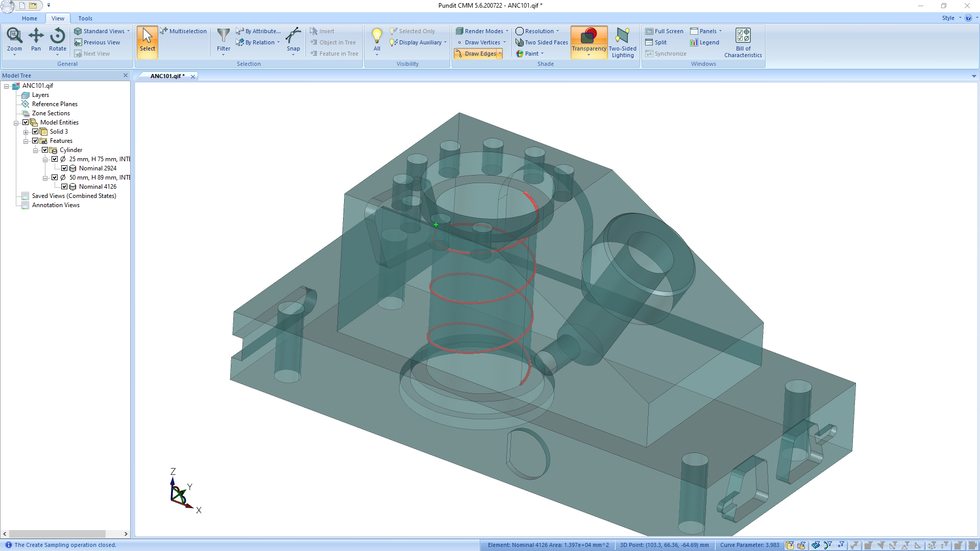This screenshot has height=551, width=980.
Task: Open the help question mark icon
Action: pyautogui.click(x=968, y=18)
